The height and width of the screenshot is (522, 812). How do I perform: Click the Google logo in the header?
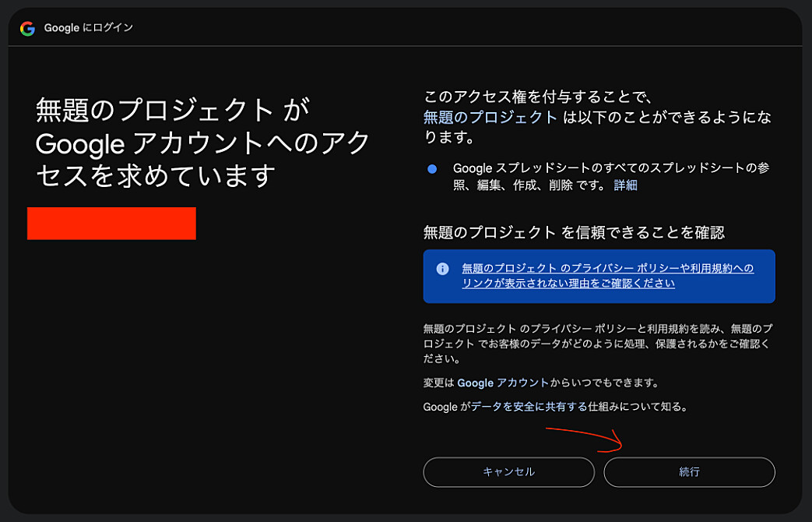[27, 28]
